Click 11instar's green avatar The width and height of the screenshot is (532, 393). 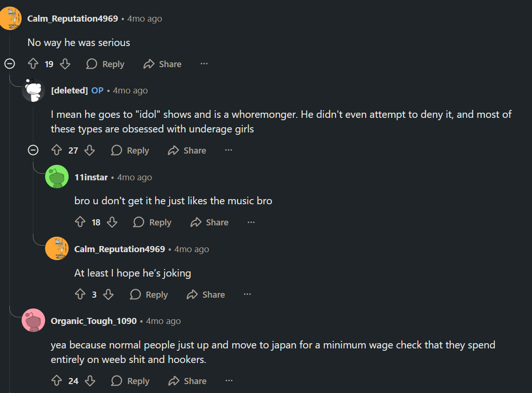(57, 177)
